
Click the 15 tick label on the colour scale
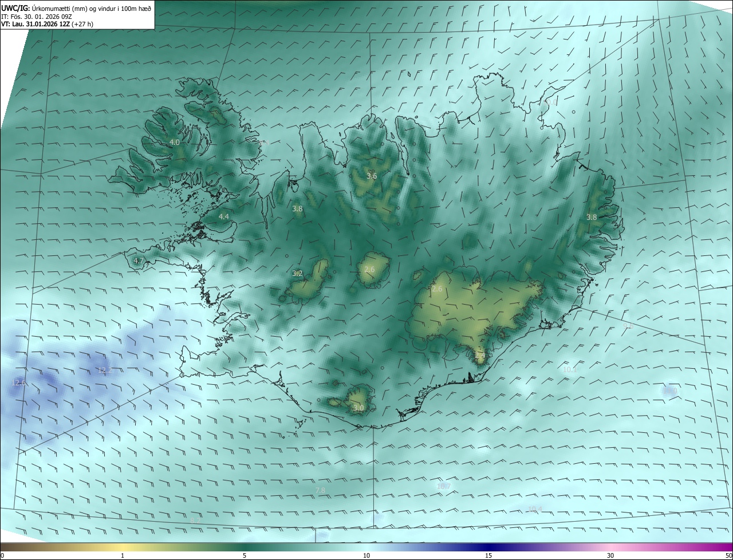coord(488,555)
